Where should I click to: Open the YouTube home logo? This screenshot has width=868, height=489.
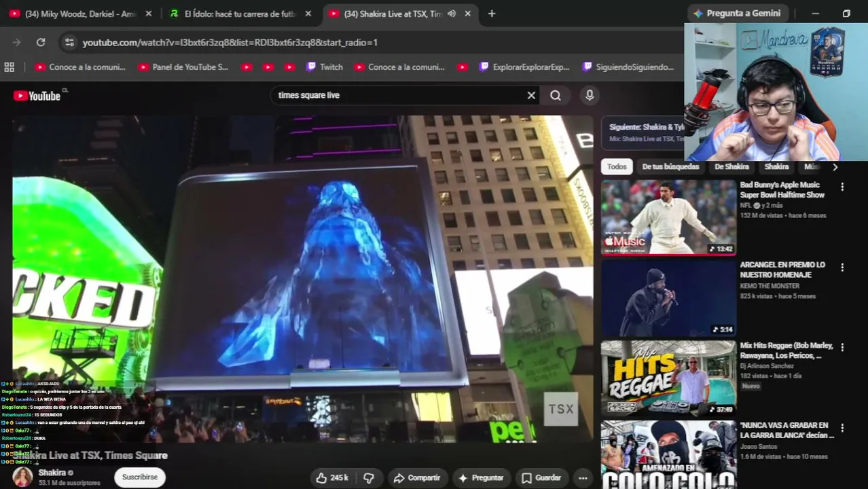coord(37,96)
